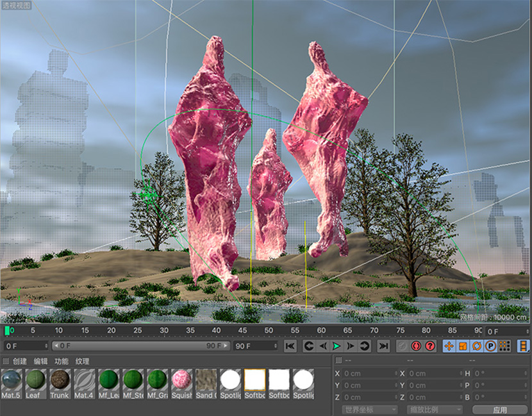Select the Mat.5 material

[x=11, y=384]
